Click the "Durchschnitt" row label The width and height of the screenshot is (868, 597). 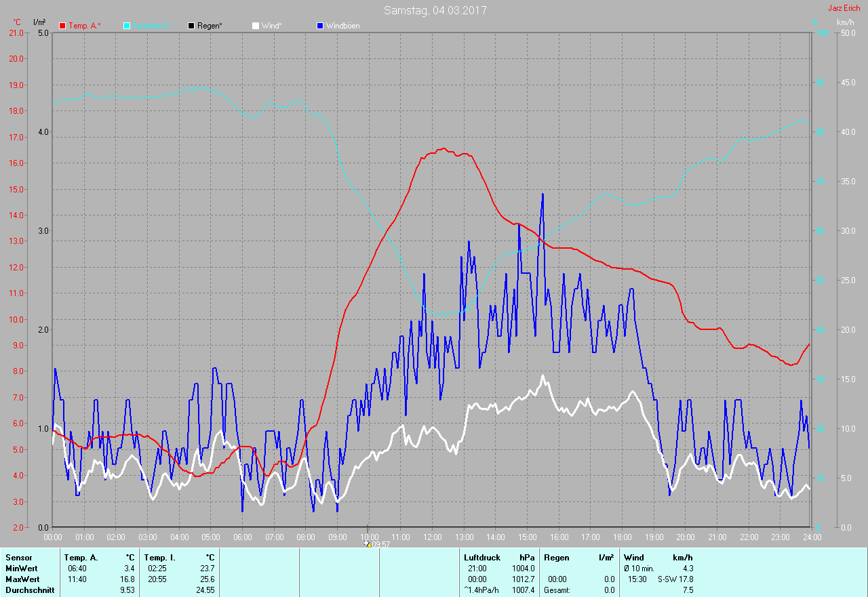click(x=30, y=590)
